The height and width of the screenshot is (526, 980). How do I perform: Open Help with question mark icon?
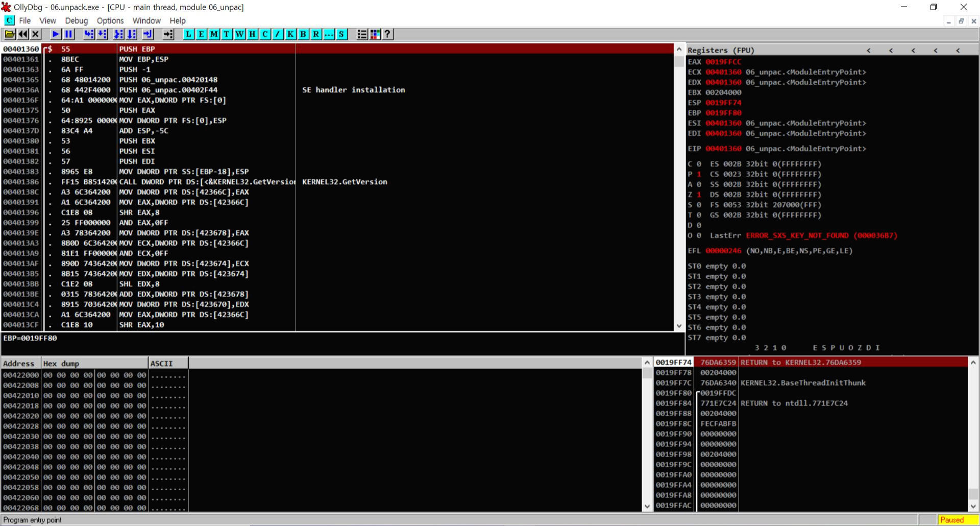point(387,34)
